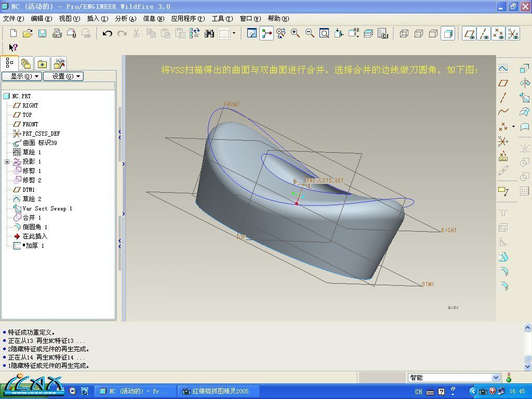Open the 显示 dropdown in model tree
This screenshot has height=399, width=532.
(x=21, y=76)
